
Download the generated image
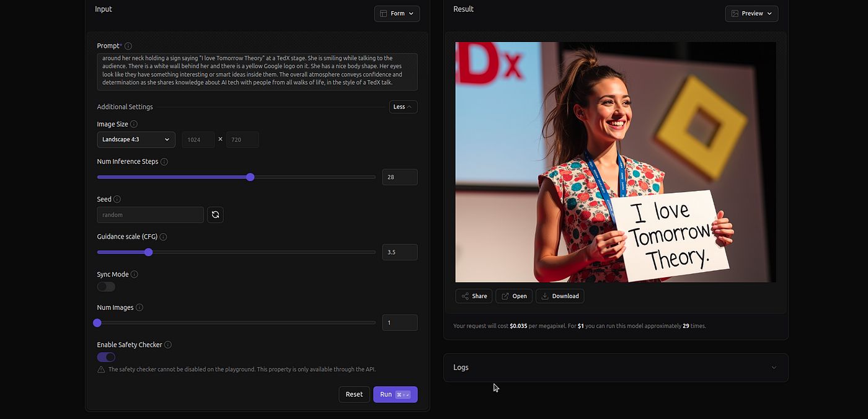pyautogui.click(x=559, y=296)
